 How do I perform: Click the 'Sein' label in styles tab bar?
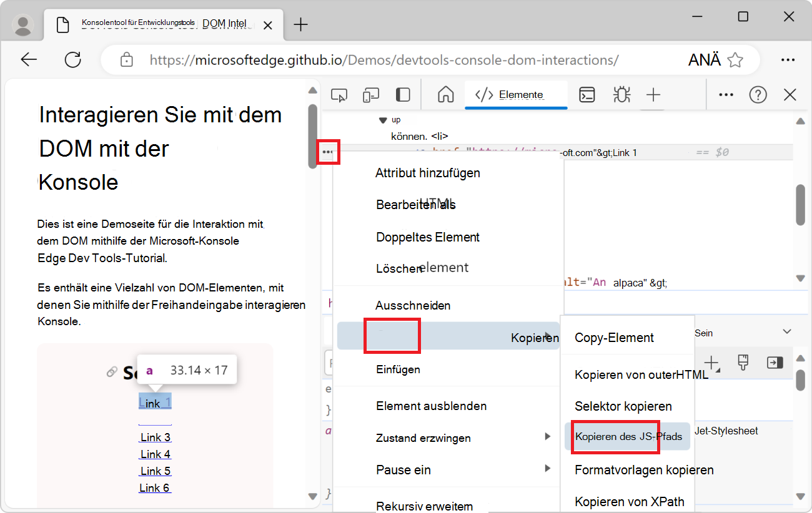(703, 333)
